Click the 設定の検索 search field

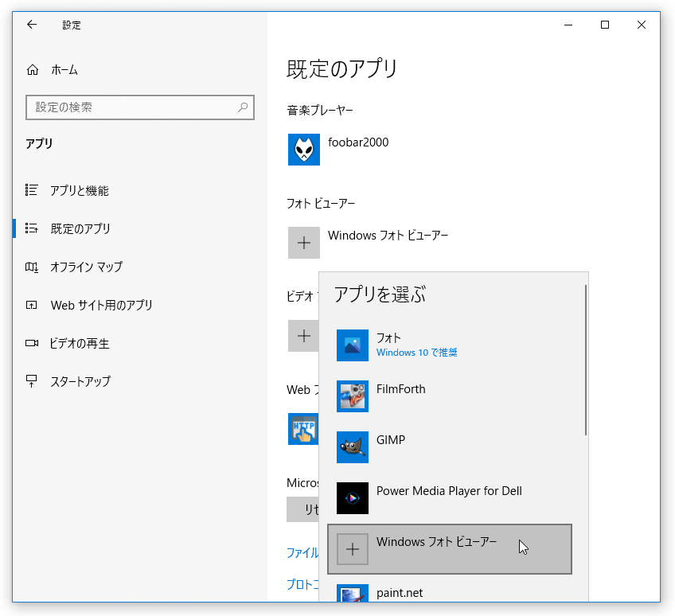[140, 107]
